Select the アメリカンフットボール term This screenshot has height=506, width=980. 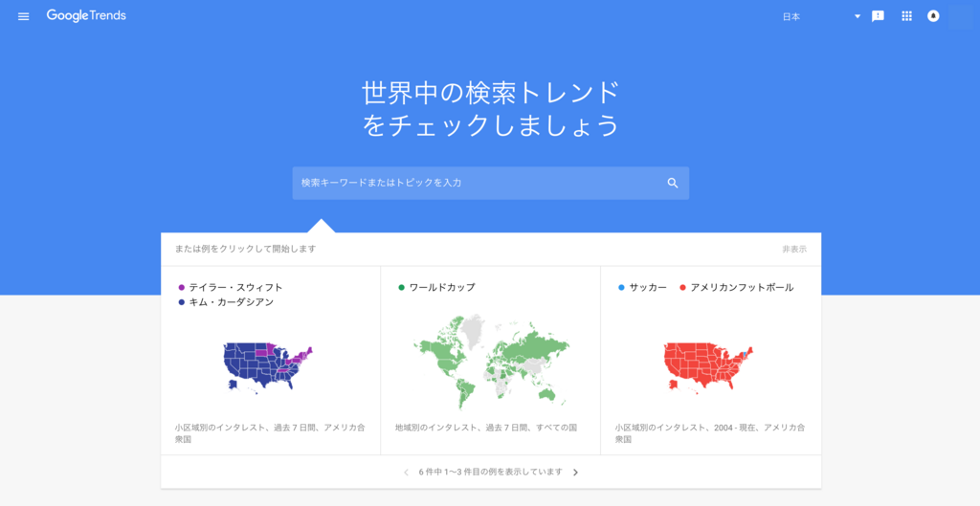tap(742, 287)
